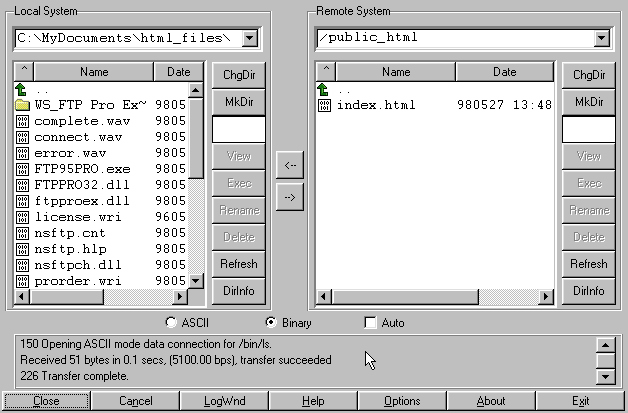Viewport: 628px width, 413px height.
Task: Click the local DirInfo button
Action: [x=239, y=291]
